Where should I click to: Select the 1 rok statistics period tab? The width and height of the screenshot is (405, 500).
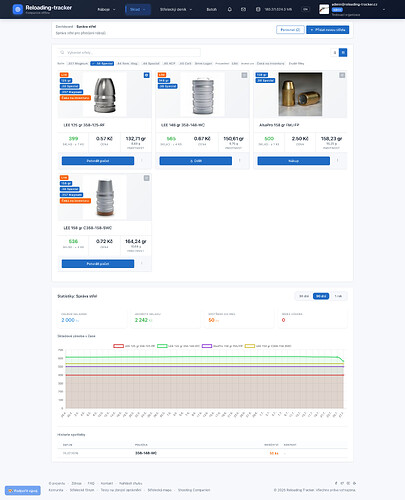[338, 296]
